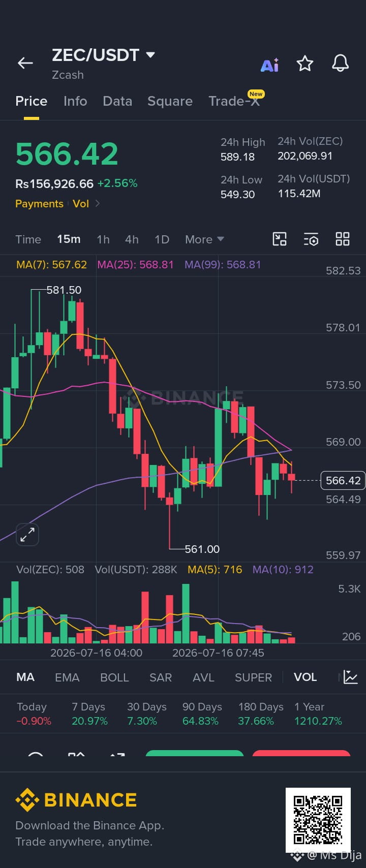Tap the 24h Vol(USDT) value 115.42M
This screenshot has height=868, width=366.
(299, 194)
